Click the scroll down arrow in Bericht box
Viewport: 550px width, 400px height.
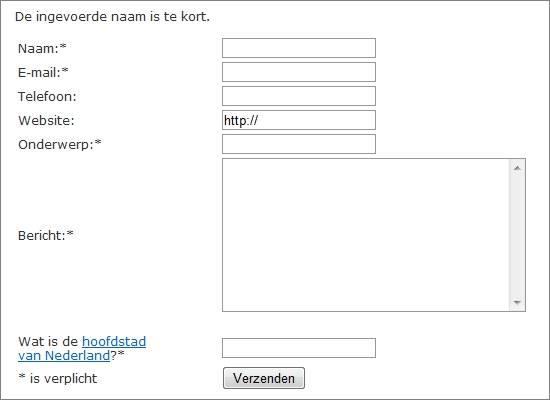tap(517, 302)
